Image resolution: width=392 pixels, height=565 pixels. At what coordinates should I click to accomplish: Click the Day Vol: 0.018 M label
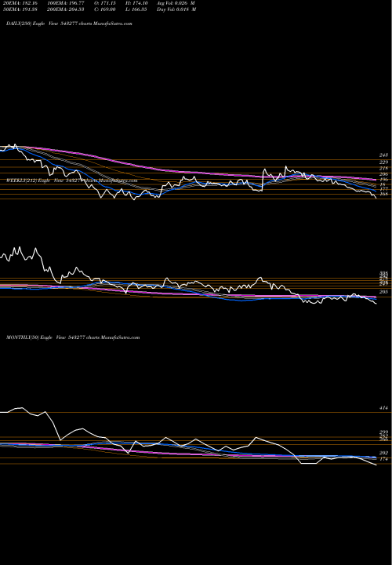(x=176, y=9)
